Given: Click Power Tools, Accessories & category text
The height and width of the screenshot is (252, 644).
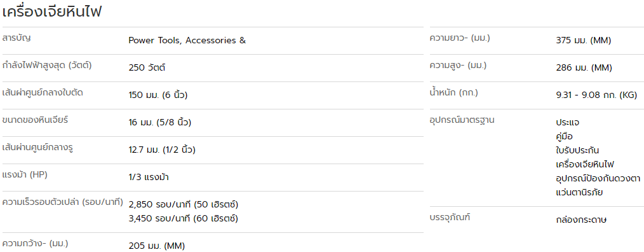Looking at the screenshot, I should coord(187,41).
